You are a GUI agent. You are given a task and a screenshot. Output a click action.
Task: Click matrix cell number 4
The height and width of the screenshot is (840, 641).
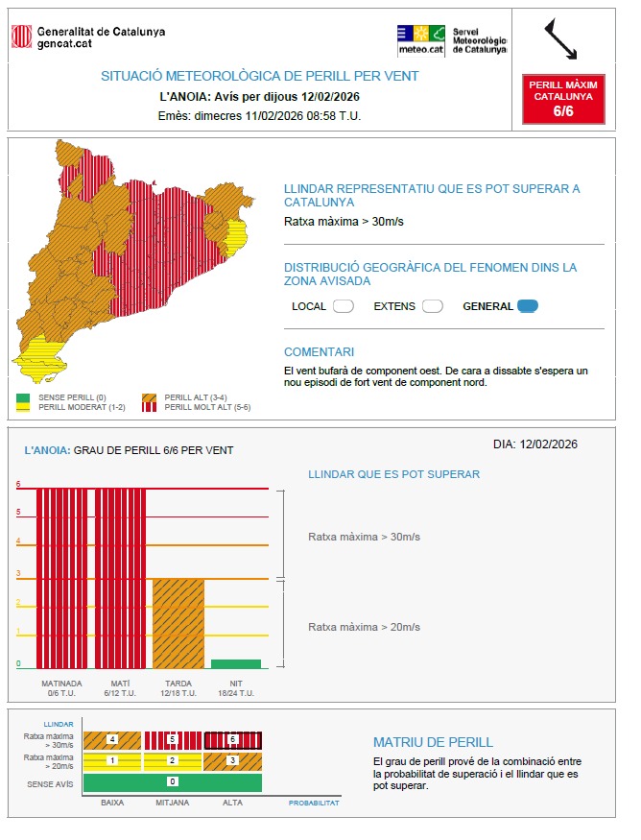tap(112, 740)
